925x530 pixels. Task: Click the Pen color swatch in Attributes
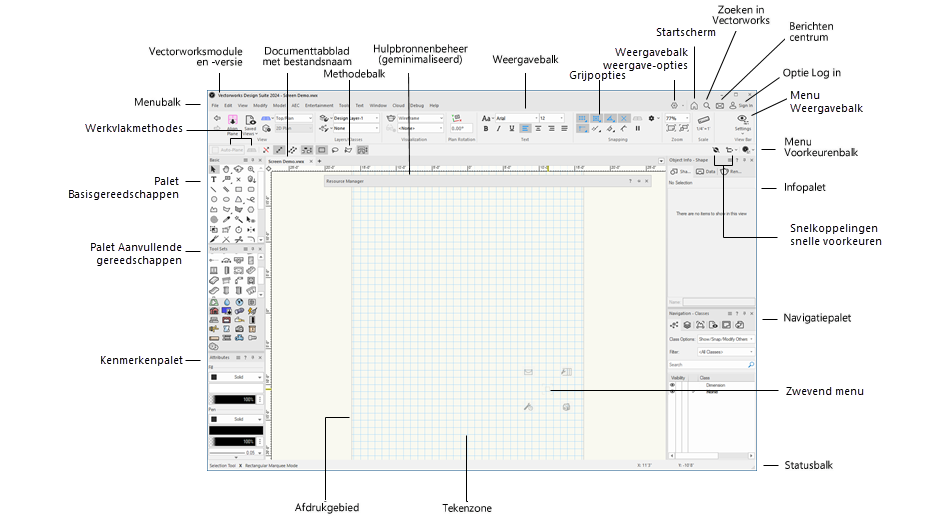tap(214, 419)
